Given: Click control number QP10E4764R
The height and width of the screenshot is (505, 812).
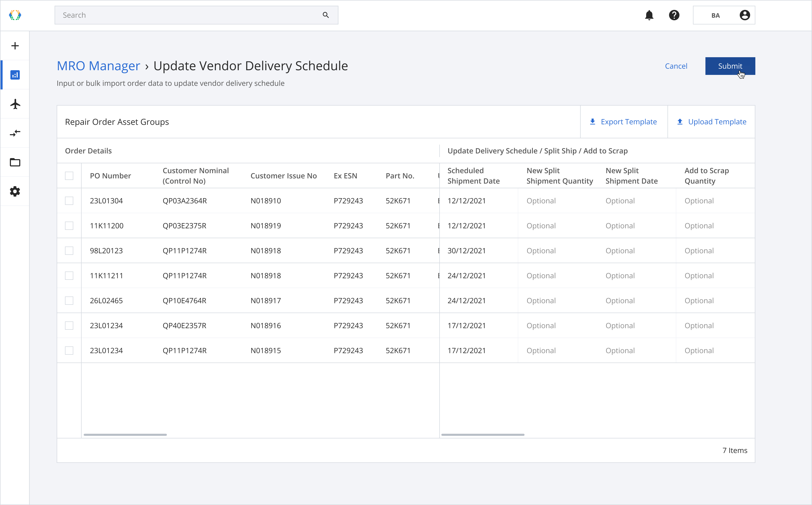Looking at the screenshot, I should click(184, 301).
